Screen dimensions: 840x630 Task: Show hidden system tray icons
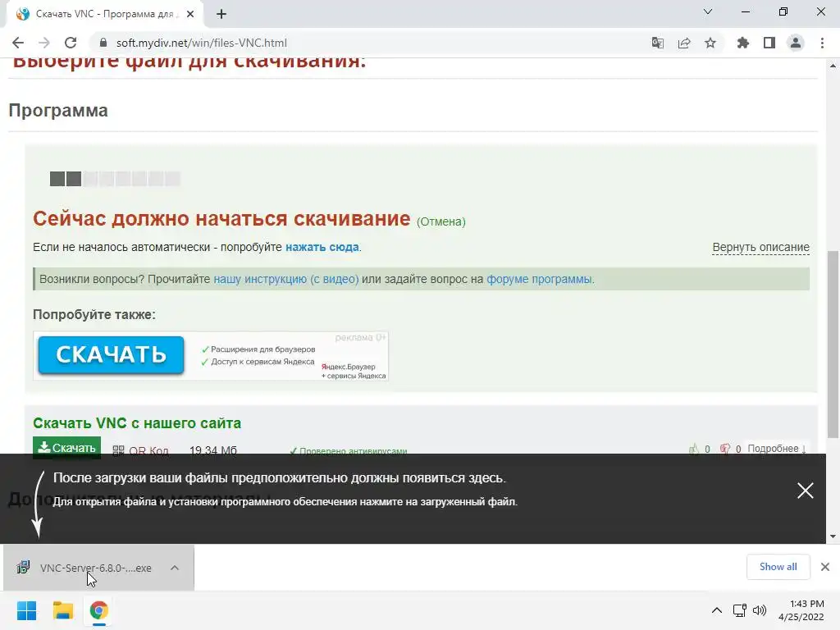(716, 610)
